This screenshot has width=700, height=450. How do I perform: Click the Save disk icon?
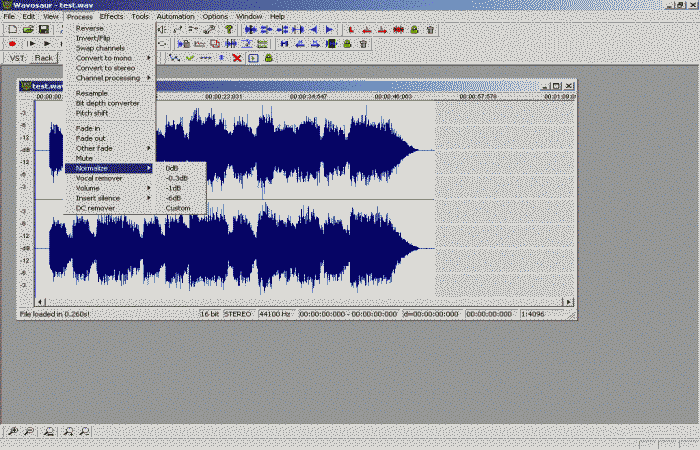pyautogui.click(x=43, y=30)
